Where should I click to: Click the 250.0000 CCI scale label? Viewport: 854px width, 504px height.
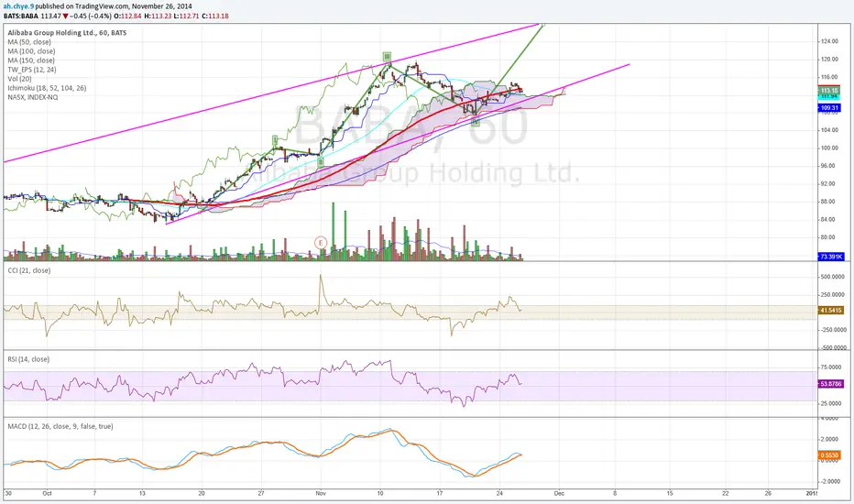(x=833, y=295)
